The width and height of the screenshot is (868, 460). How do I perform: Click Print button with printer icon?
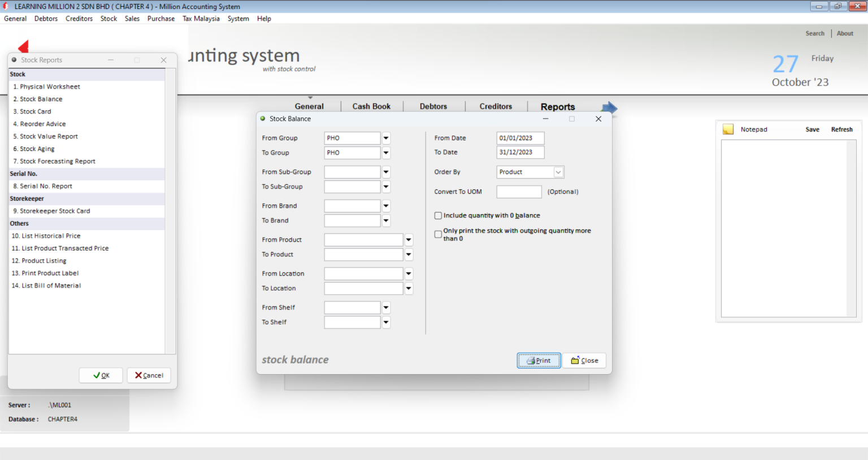coord(539,361)
